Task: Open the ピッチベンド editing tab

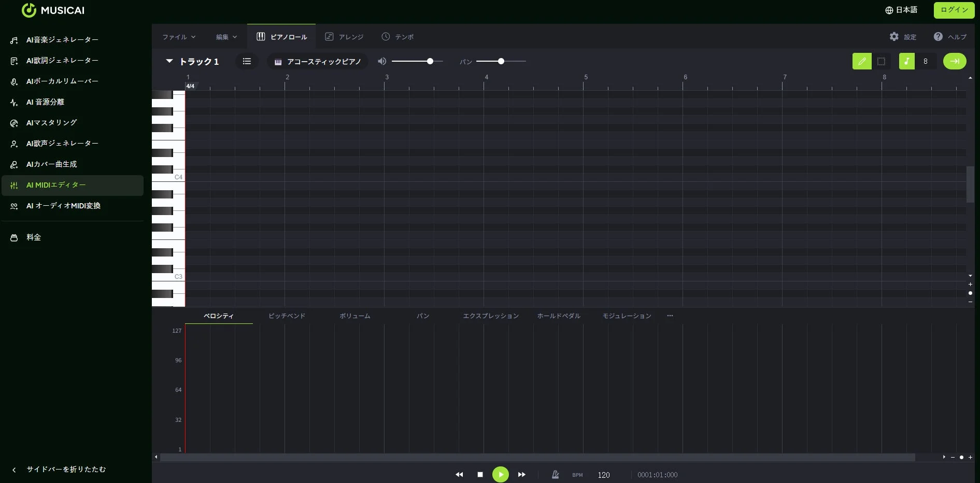Action: (286, 316)
